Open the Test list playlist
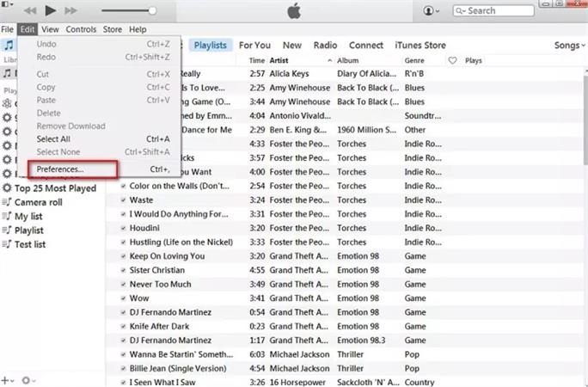This screenshot has width=588, height=387. pyautogui.click(x=30, y=244)
